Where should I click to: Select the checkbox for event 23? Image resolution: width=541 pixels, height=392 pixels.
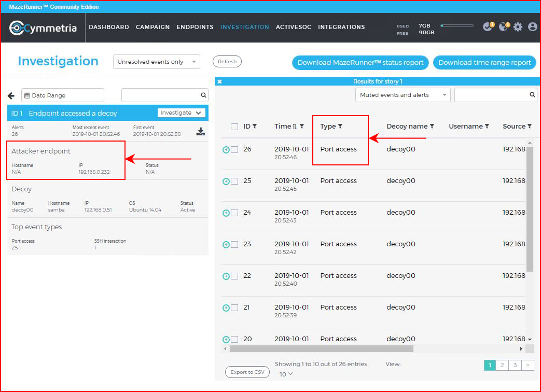234,244
